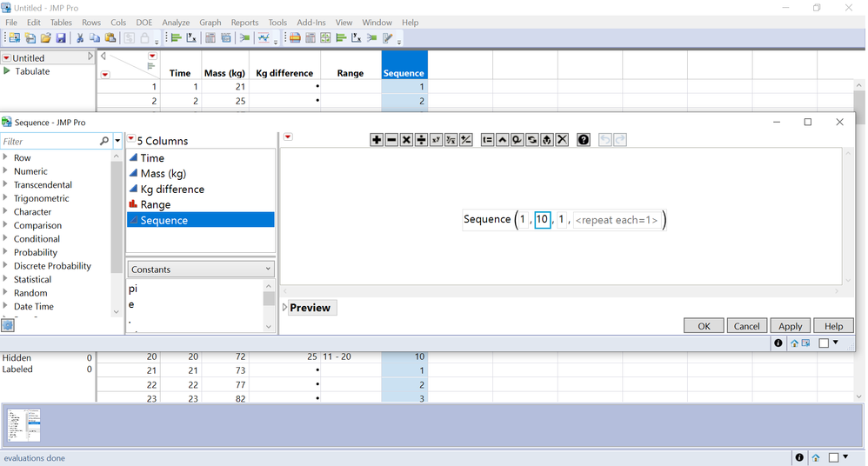The image size is (868, 466).
Task: Open the 5 Columns red triangle menu
Action: (x=131, y=138)
